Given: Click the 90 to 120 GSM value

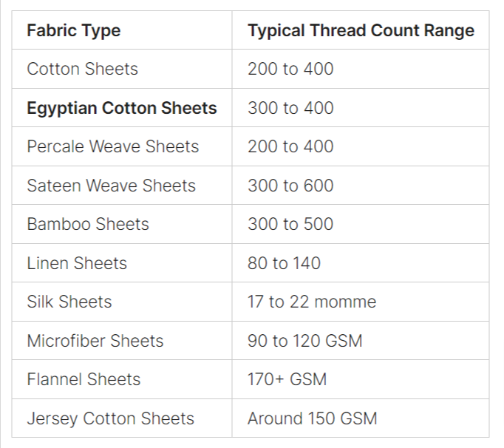Looking at the screenshot, I should [x=305, y=341].
